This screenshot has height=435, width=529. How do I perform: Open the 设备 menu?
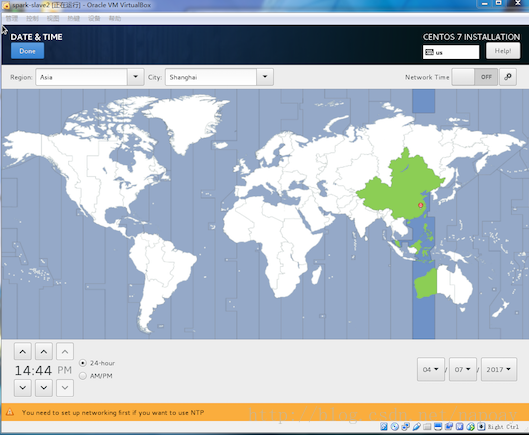94,18
